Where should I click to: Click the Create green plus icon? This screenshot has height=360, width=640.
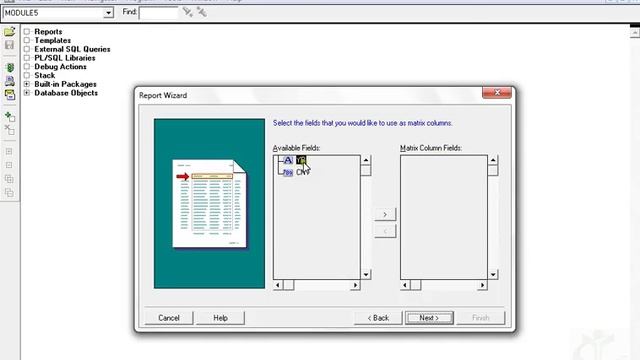(x=9, y=117)
